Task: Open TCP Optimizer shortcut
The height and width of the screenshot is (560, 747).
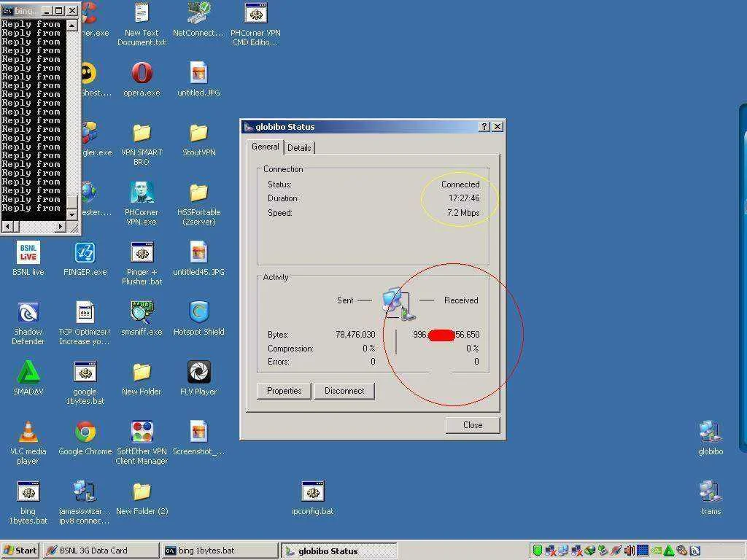Action: point(85,323)
